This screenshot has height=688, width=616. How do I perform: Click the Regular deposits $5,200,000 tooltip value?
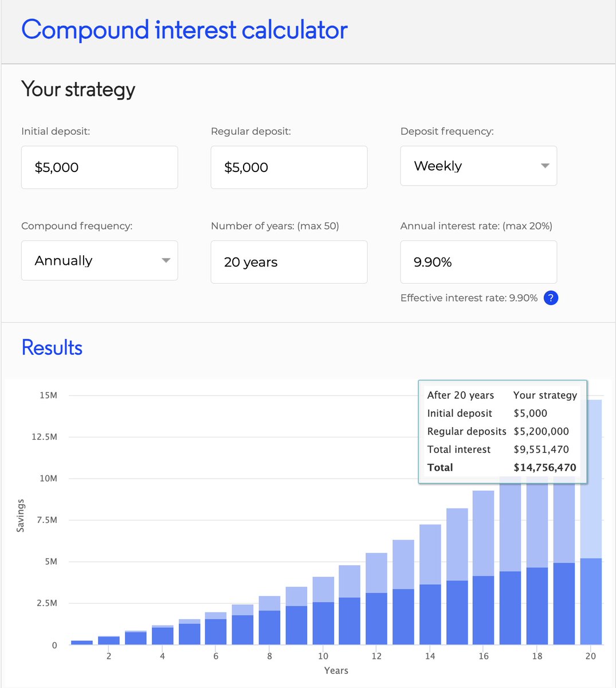(542, 431)
